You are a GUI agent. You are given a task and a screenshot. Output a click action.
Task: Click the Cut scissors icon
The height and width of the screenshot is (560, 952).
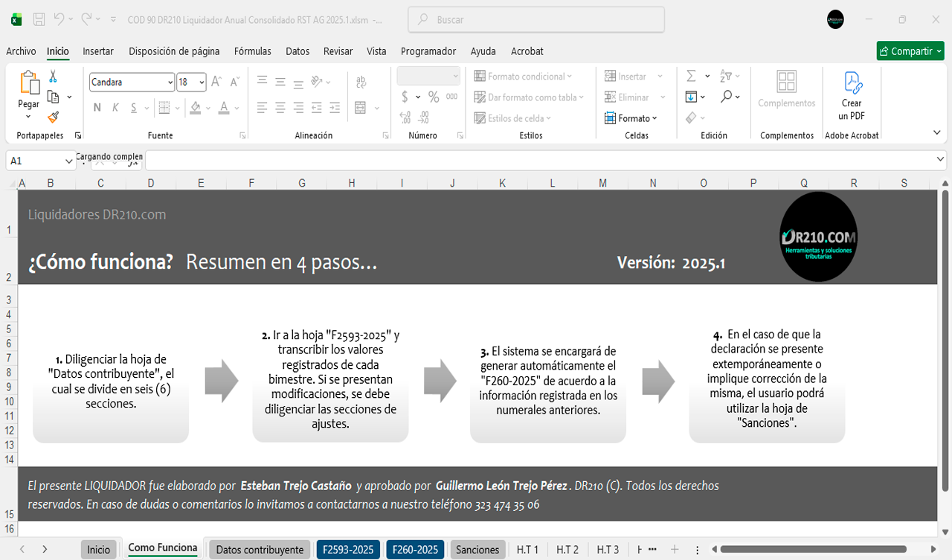53,77
